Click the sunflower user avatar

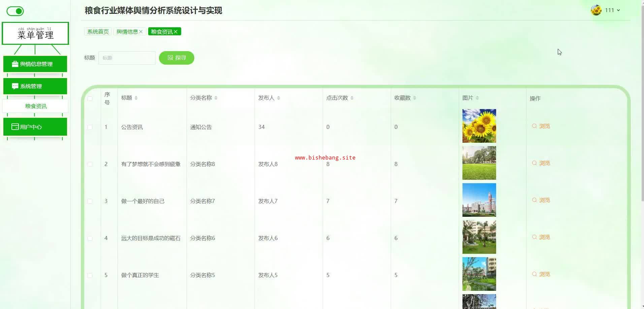pos(596,10)
